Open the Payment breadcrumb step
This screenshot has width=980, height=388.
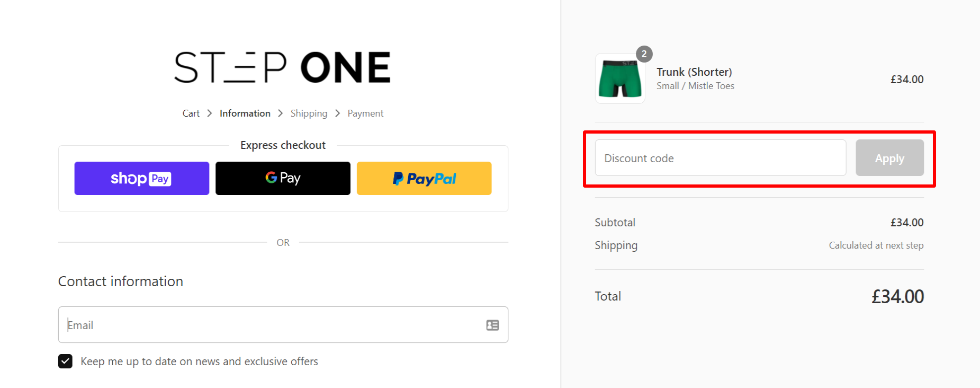tap(365, 113)
